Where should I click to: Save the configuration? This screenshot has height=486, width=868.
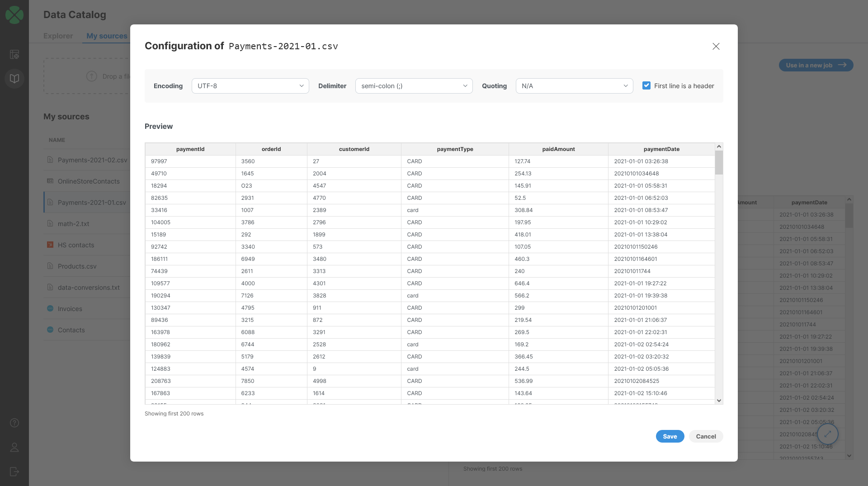670,436
